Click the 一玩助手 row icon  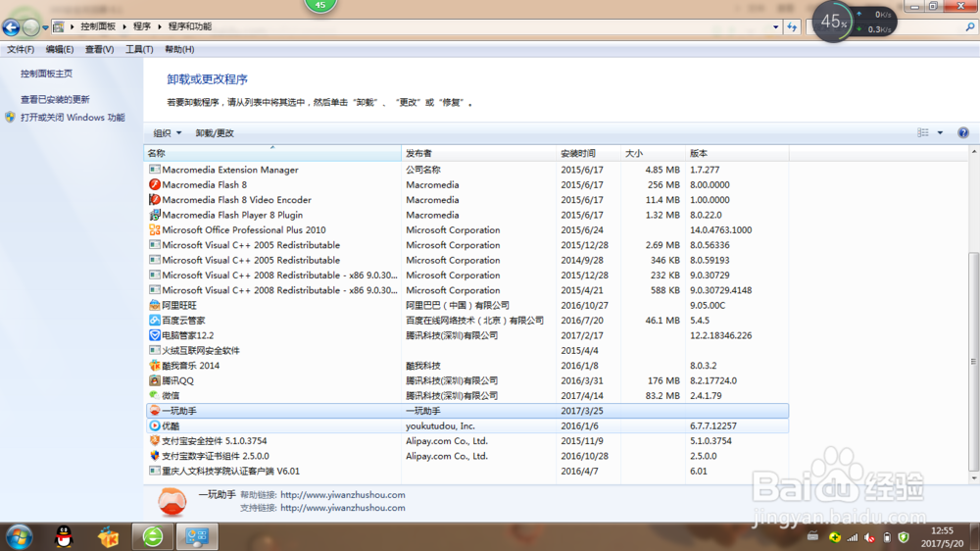coord(155,411)
